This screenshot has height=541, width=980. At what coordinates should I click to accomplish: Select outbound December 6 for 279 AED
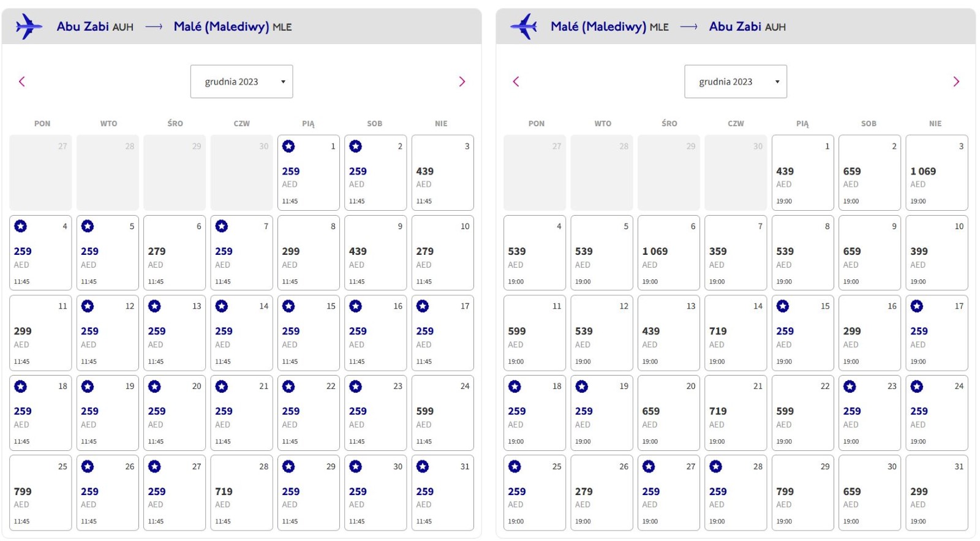(x=175, y=252)
